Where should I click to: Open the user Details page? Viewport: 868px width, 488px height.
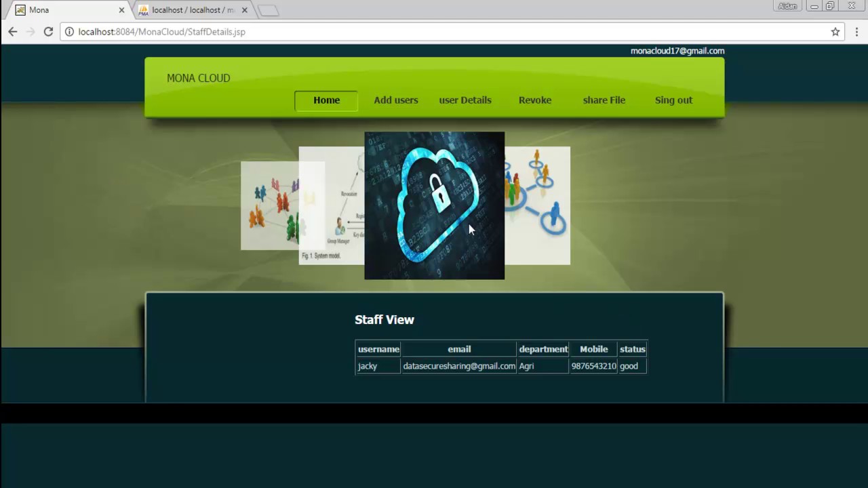465,100
